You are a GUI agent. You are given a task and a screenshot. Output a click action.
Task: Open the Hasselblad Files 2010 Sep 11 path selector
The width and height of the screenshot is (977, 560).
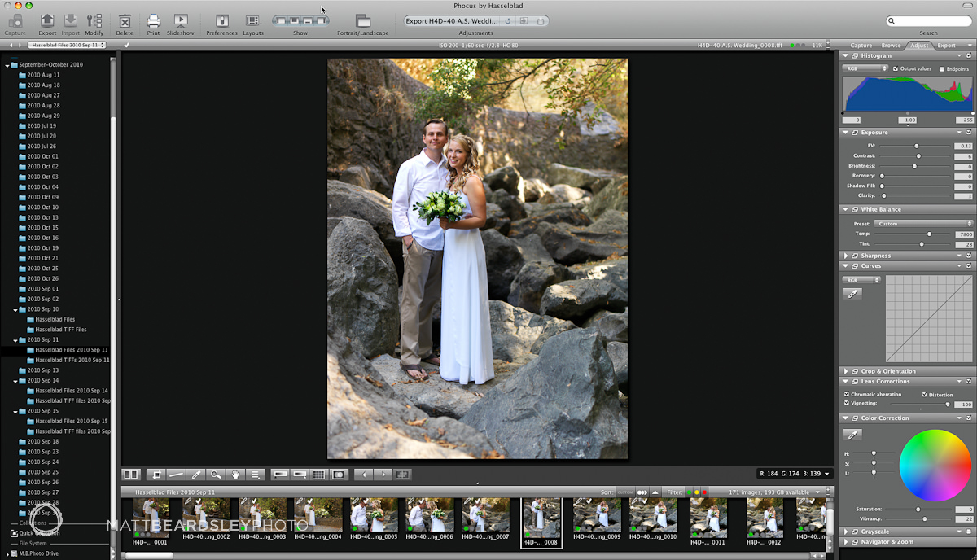point(68,46)
